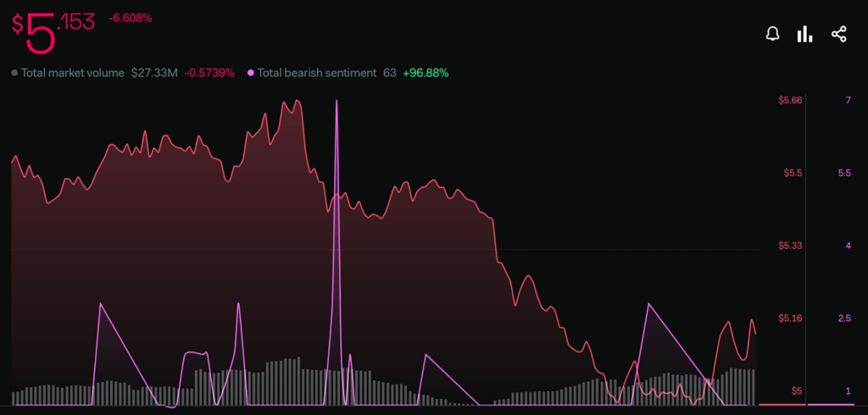Screen dimensions: 868x415
Task: Click the $5.153 current price
Action: point(53,32)
